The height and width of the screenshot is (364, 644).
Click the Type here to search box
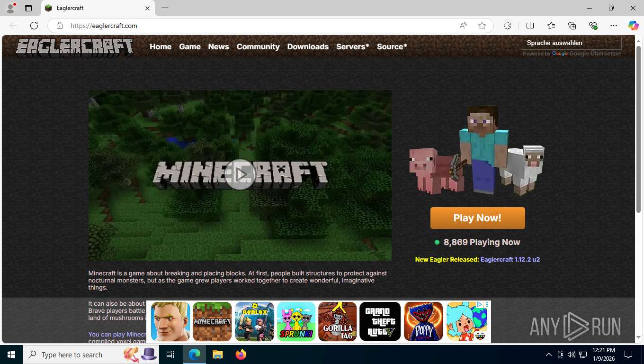(90, 355)
